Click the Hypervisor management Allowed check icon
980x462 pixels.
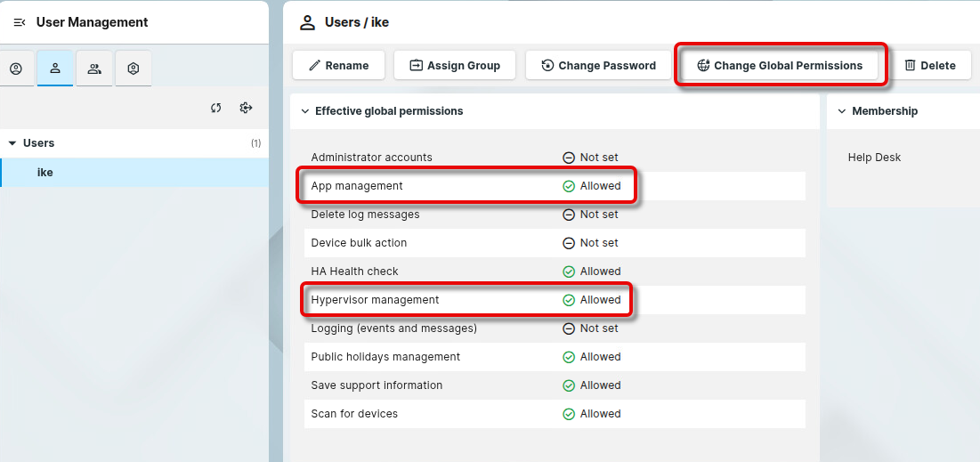point(569,300)
